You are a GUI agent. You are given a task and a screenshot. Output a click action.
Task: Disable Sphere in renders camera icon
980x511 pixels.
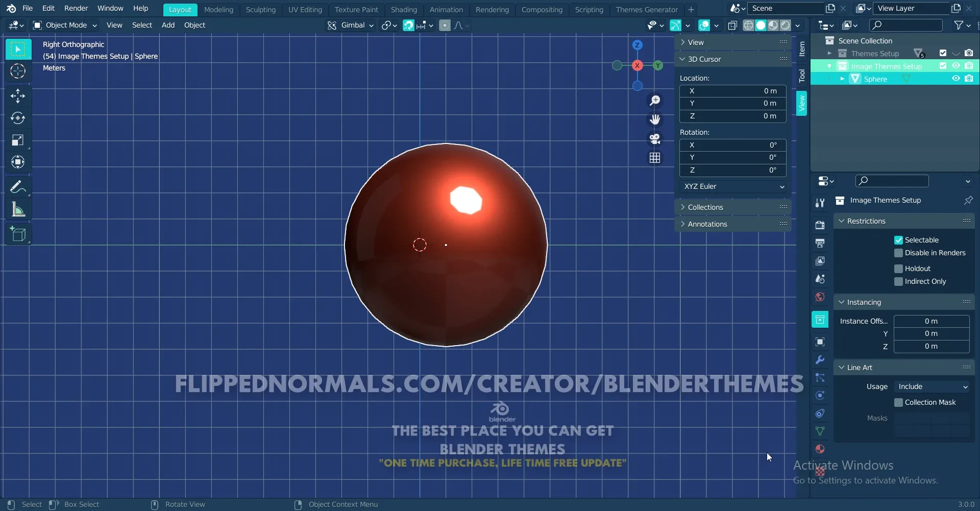tap(969, 79)
